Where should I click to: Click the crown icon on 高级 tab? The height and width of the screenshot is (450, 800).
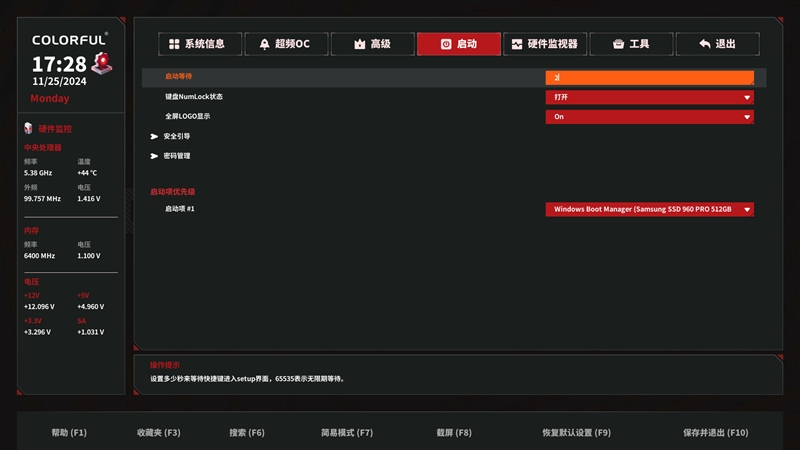pos(360,44)
